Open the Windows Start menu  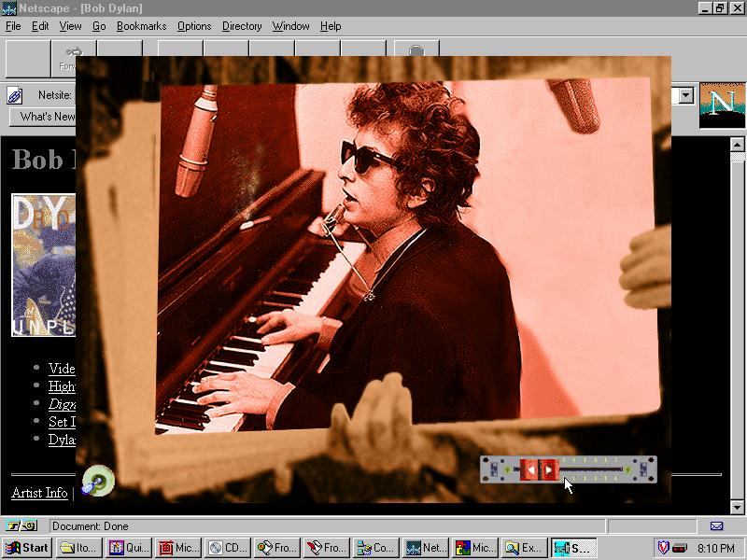pos(27,548)
